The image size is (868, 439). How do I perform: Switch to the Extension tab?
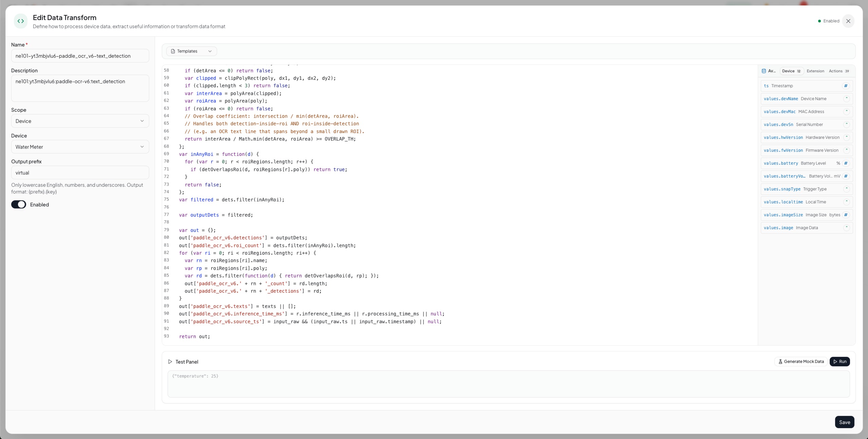coord(815,71)
